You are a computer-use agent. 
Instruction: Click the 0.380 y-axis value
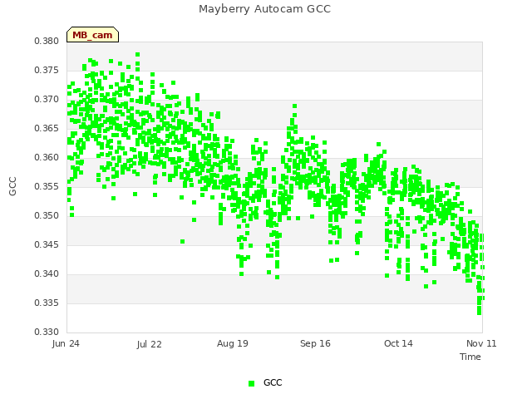tap(47, 42)
